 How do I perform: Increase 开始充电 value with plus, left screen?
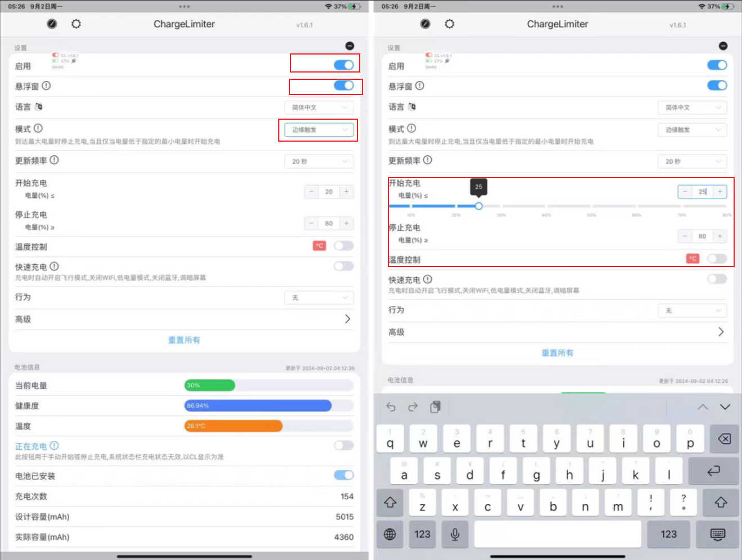pyautogui.click(x=346, y=192)
